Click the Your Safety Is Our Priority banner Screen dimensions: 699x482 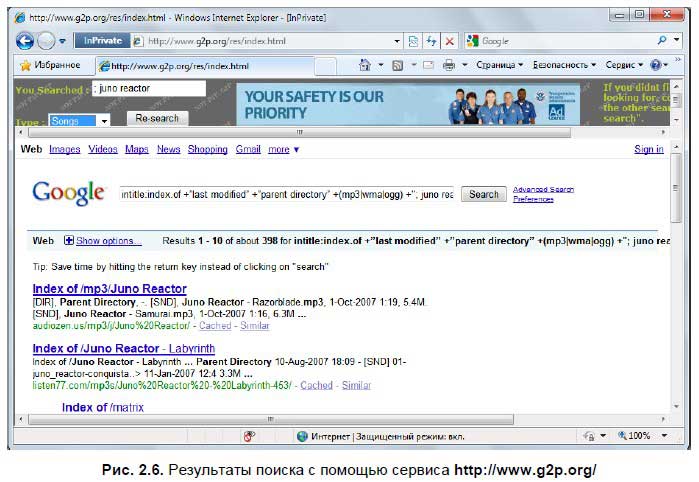tap(408, 104)
